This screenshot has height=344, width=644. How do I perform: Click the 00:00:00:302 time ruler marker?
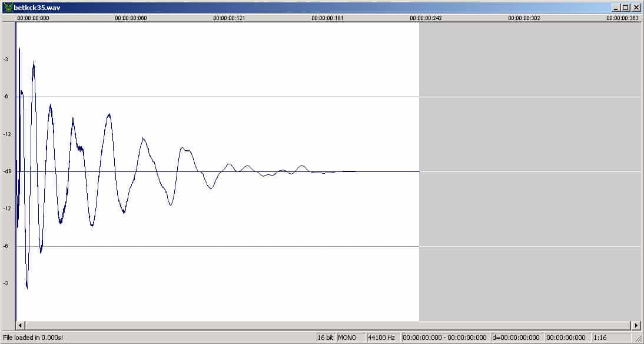(x=524, y=18)
